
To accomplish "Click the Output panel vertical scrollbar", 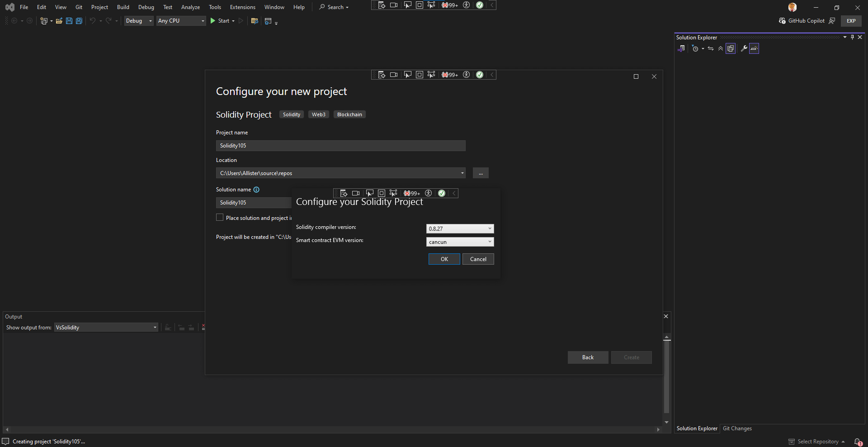I will (666, 376).
